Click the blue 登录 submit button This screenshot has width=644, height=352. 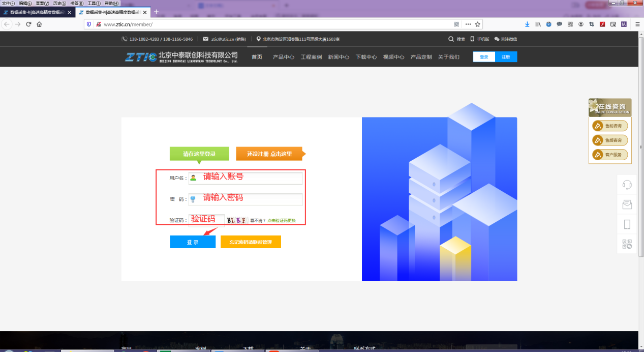point(193,242)
